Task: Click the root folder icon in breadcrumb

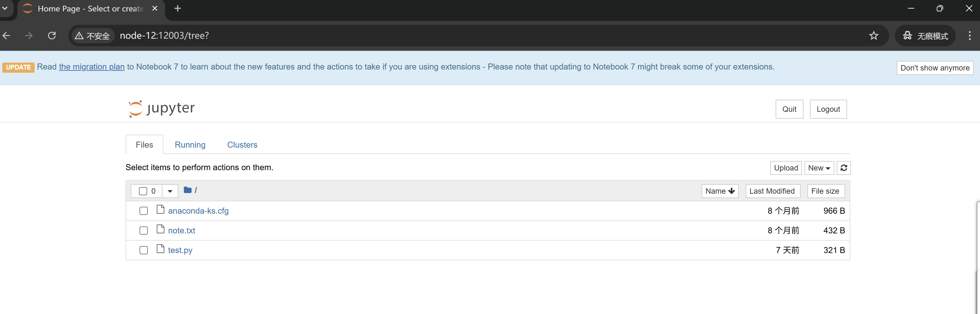Action: pos(188,190)
